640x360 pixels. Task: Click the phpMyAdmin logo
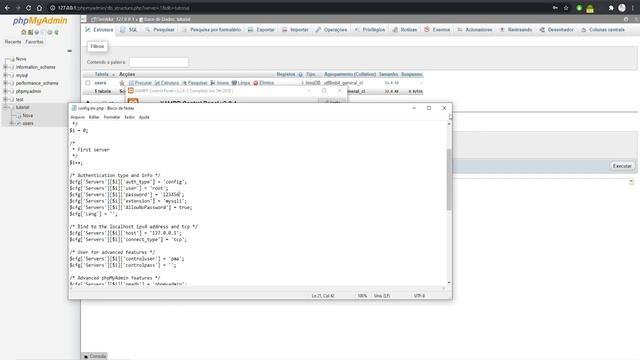pyautogui.click(x=40, y=20)
